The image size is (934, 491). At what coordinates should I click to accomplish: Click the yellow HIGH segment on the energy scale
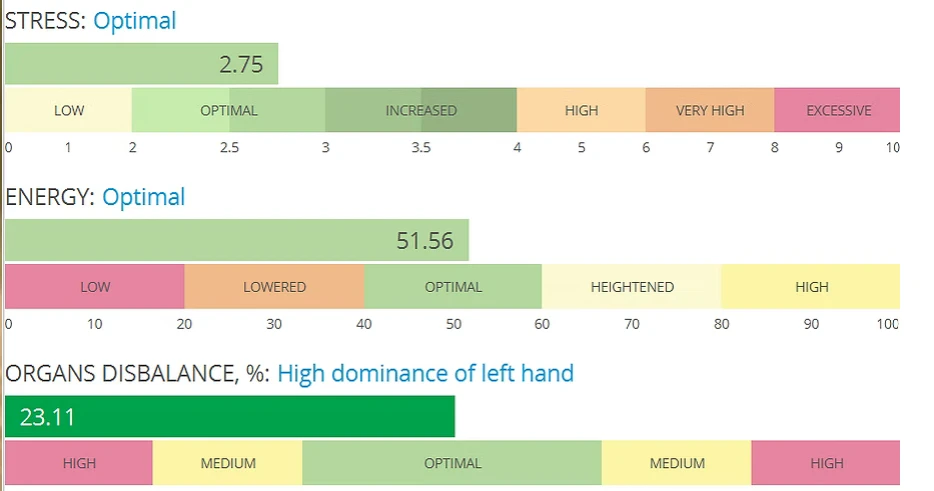(811, 287)
